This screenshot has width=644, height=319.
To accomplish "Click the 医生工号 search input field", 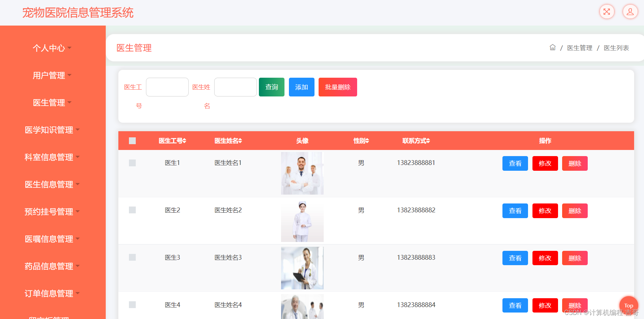I will pos(167,87).
